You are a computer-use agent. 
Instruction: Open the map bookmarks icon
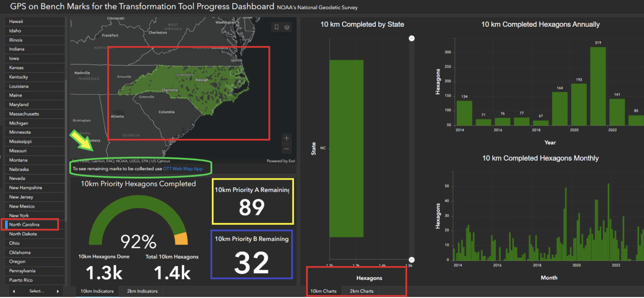(276, 27)
